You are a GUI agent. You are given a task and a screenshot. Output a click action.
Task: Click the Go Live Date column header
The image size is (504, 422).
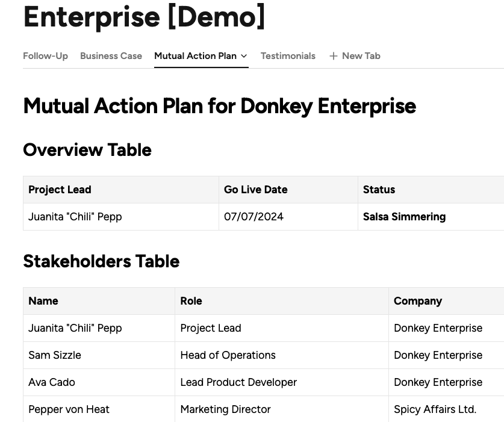tap(255, 190)
